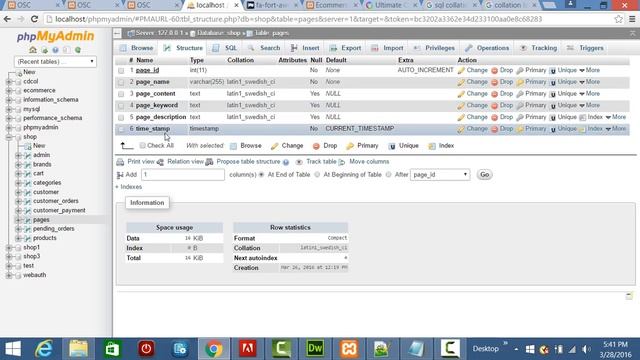Open the blue documentation help icon
Screen dimensions: 640x360
[55, 50]
